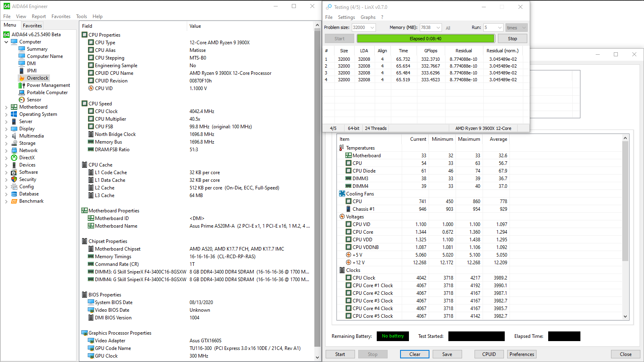The width and height of the screenshot is (644, 362).
Task: Click the Stop button in LinX
Action: pyautogui.click(x=512, y=39)
